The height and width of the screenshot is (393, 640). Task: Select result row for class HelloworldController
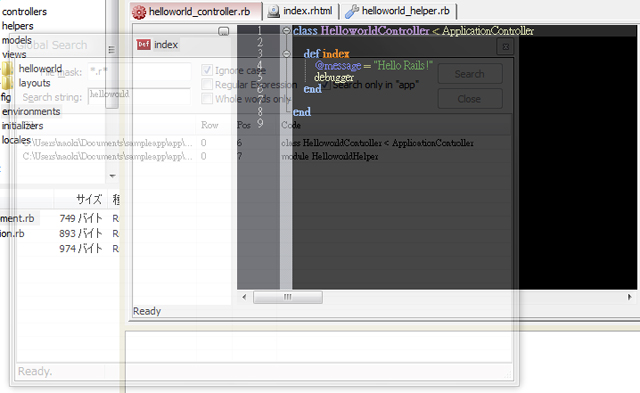(264, 143)
